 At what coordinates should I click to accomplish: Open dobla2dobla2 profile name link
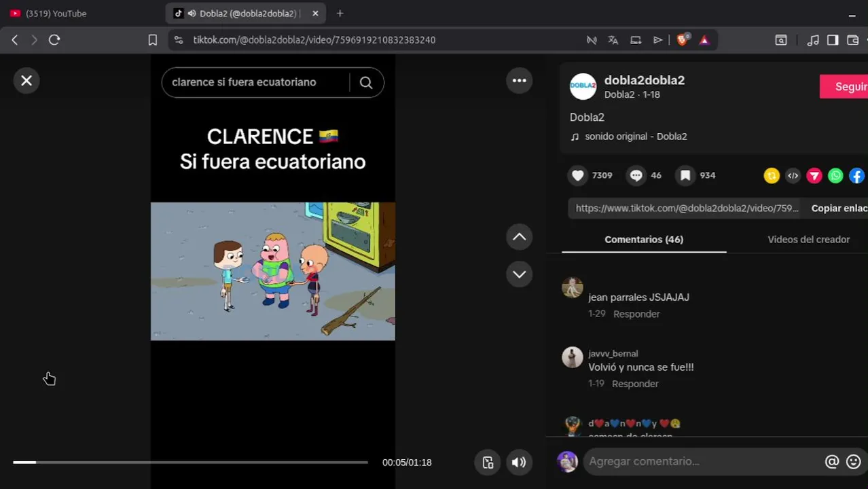click(645, 80)
